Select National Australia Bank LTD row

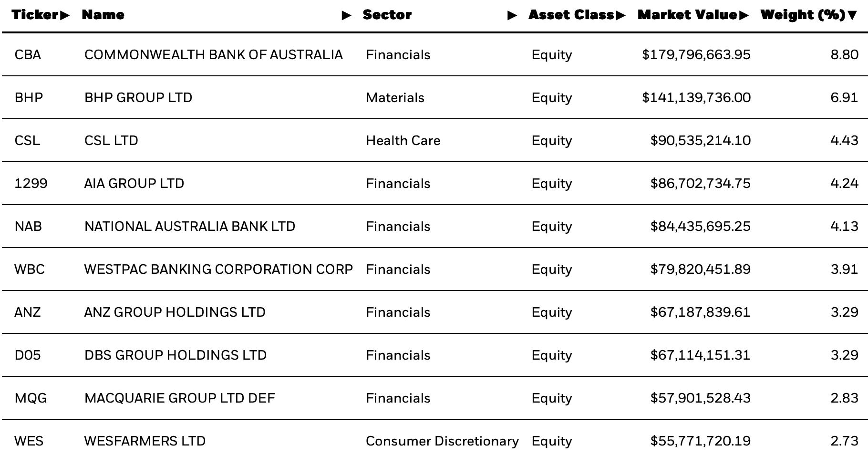coord(435,226)
